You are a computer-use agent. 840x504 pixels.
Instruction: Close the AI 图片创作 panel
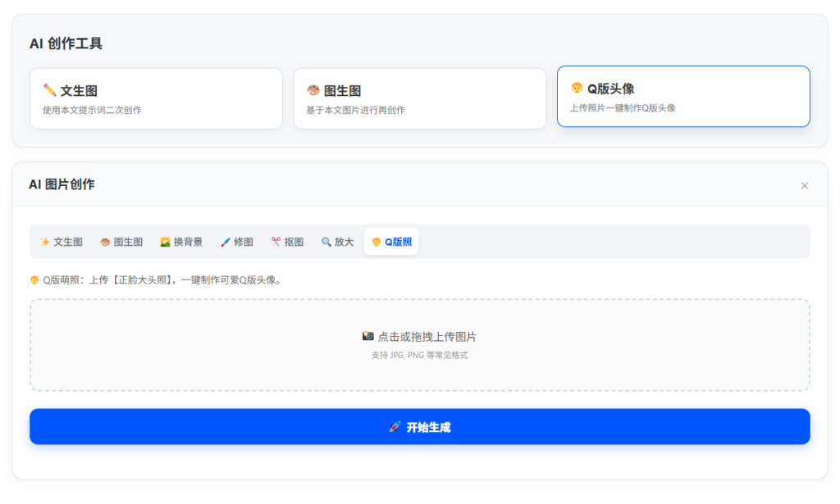point(805,185)
